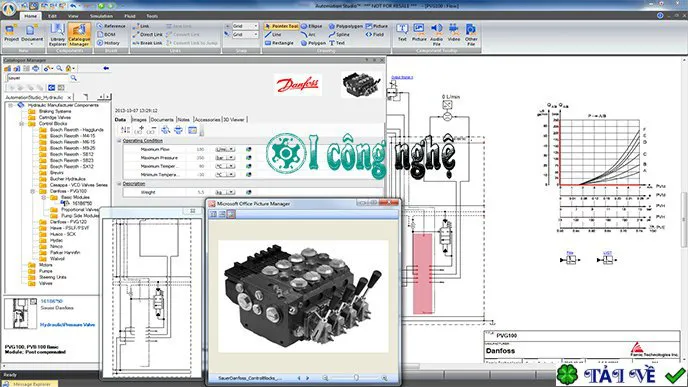Click the Danfoss valve thumbnail image
Image resolution: width=688 pixels, height=387 pixels.
[x=361, y=84]
